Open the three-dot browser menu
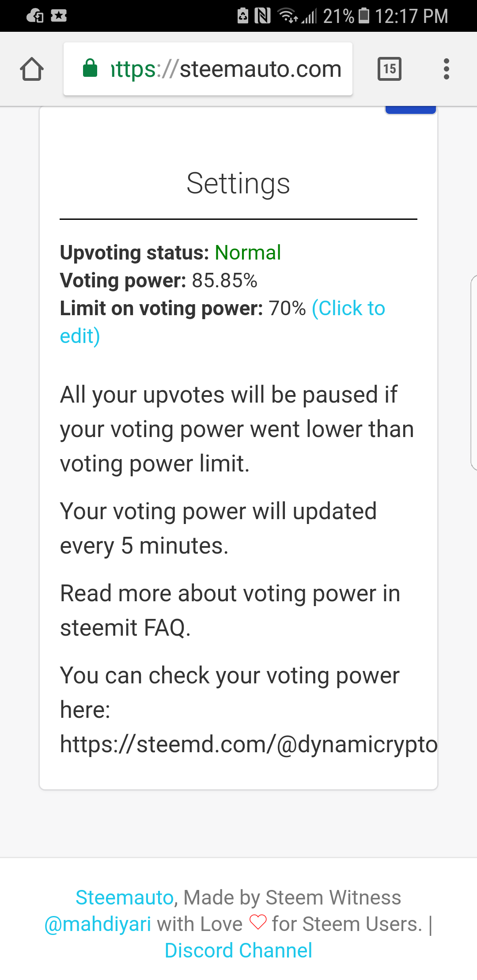This screenshot has width=477, height=980. point(446,69)
